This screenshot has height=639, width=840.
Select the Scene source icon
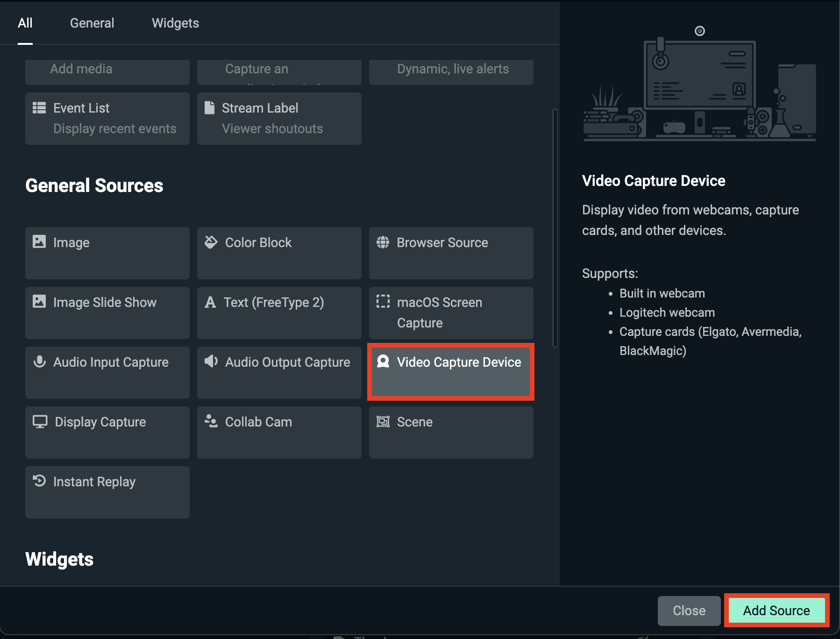384,421
